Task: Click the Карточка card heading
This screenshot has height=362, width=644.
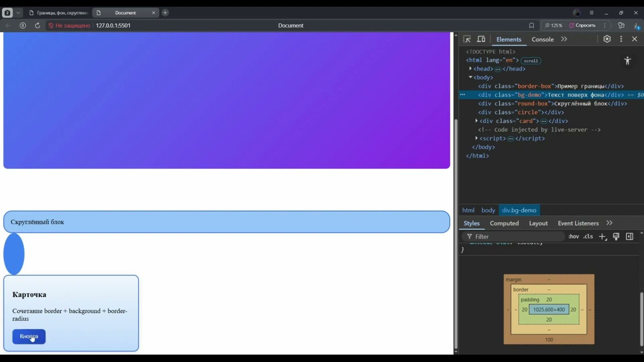Action: [29, 295]
